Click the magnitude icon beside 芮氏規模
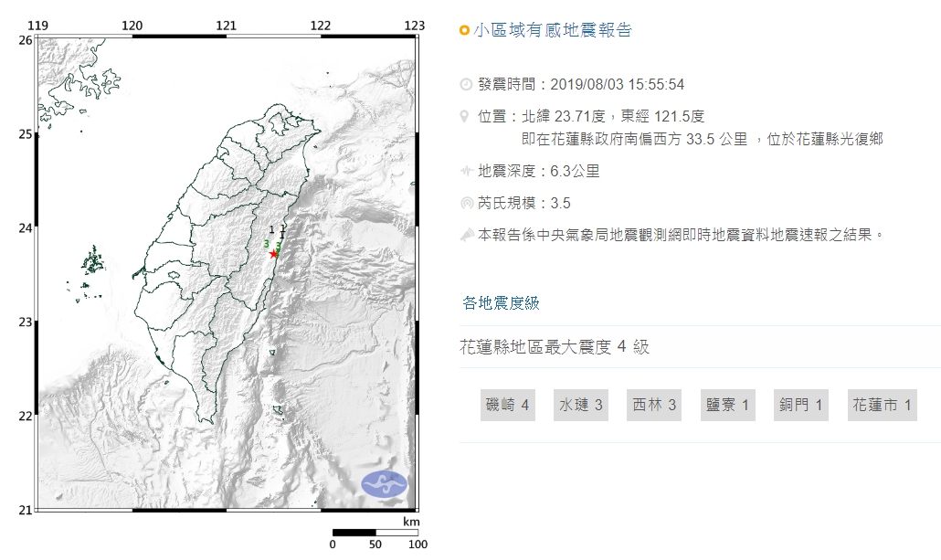941x560 pixels. click(466, 203)
